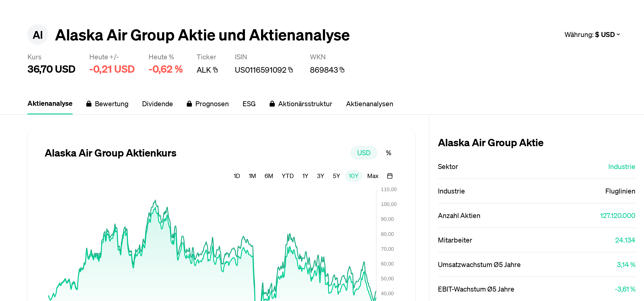644x301 pixels.
Task: Switch chart to USD display
Action: point(364,153)
